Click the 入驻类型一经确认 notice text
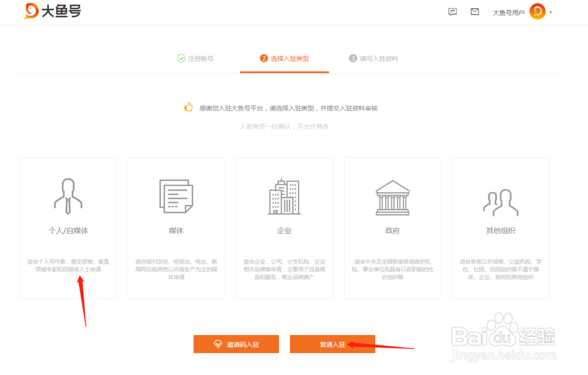This screenshot has height=375, width=588. tap(284, 126)
